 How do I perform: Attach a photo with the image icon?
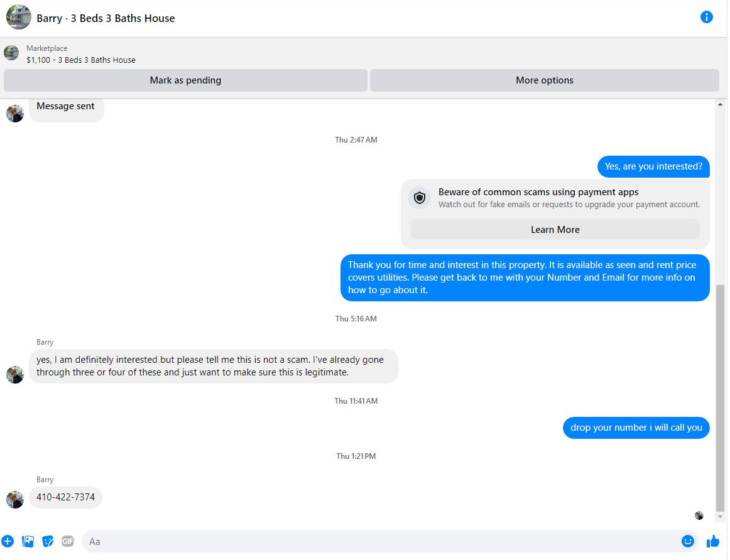(x=28, y=541)
